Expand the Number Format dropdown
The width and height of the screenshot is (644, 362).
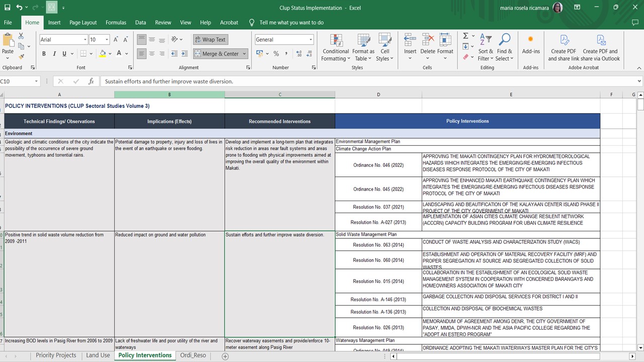310,40
